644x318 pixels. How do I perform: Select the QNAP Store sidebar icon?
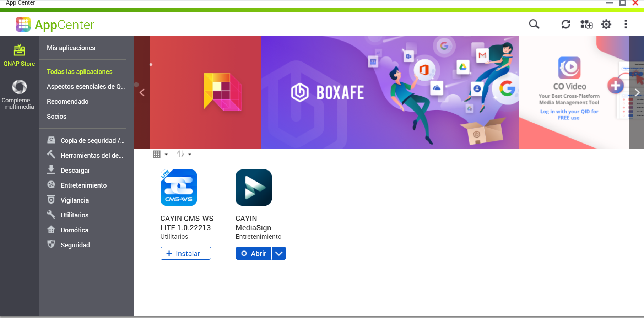pyautogui.click(x=19, y=55)
